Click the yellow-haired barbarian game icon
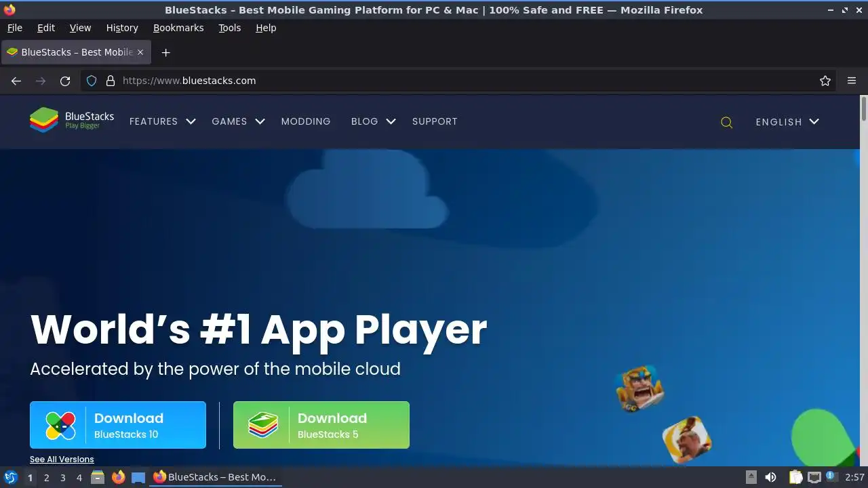This screenshot has width=868, height=488. (x=639, y=389)
